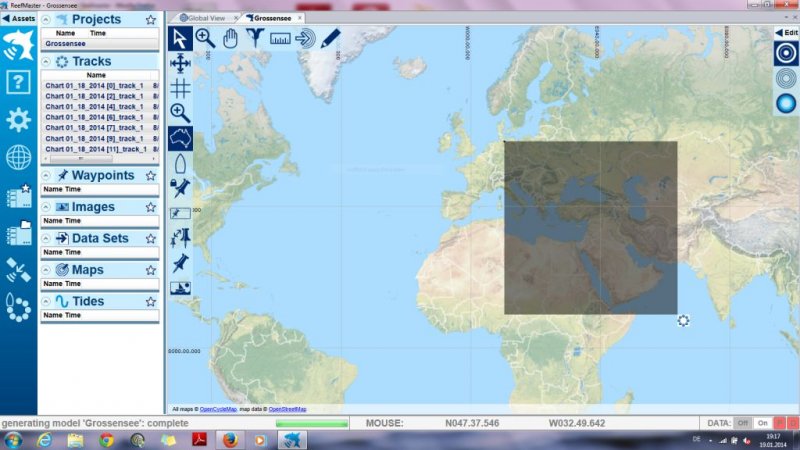Collapse the Assets sidebar arrow

click(6, 18)
